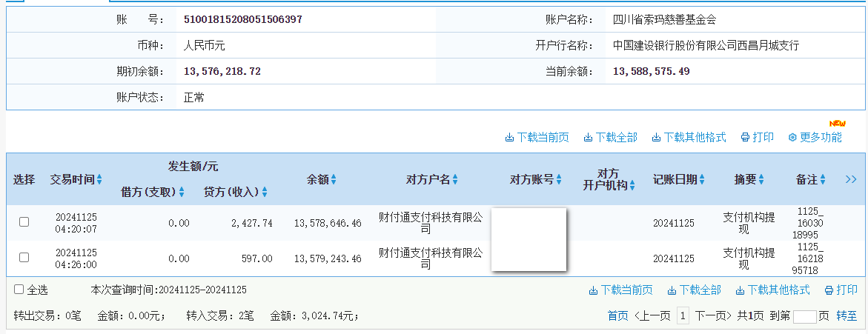Screen dimensions: 868x334
Task: Go to next page 下一页
Action: pos(714,316)
